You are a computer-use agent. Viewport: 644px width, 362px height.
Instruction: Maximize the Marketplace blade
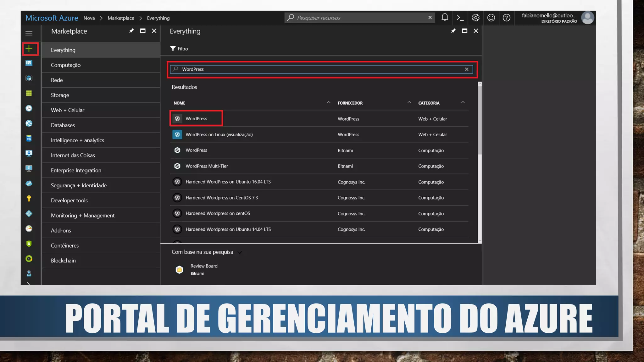point(143,31)
